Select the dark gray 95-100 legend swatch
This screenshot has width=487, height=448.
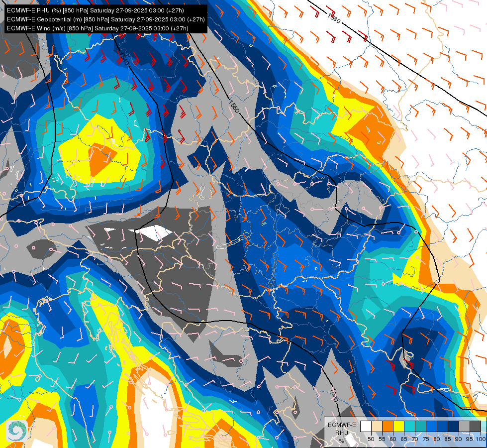tap(475, 426)
